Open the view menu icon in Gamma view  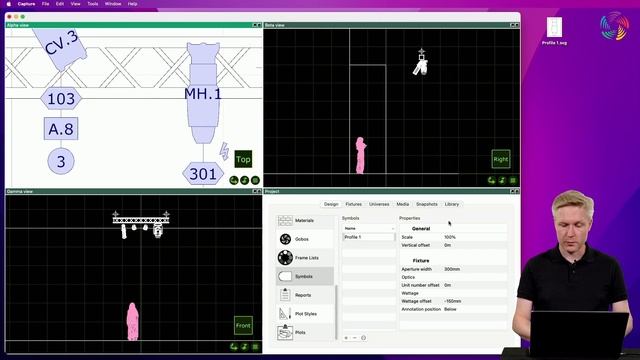click(255, 347)
